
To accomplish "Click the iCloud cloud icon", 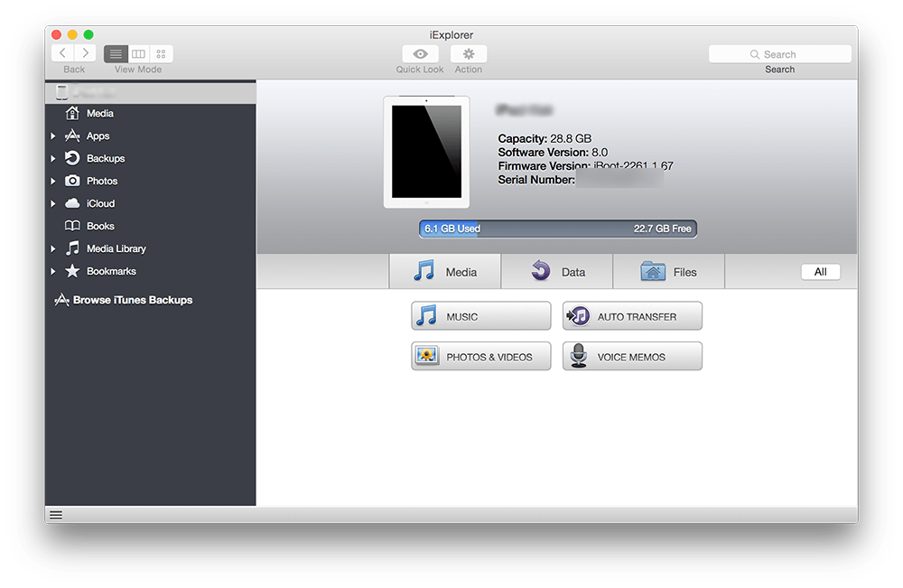I will (72, 203).
